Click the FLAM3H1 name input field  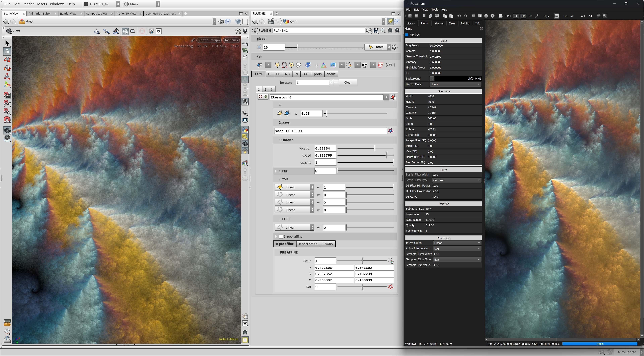(x=319, y=30)
